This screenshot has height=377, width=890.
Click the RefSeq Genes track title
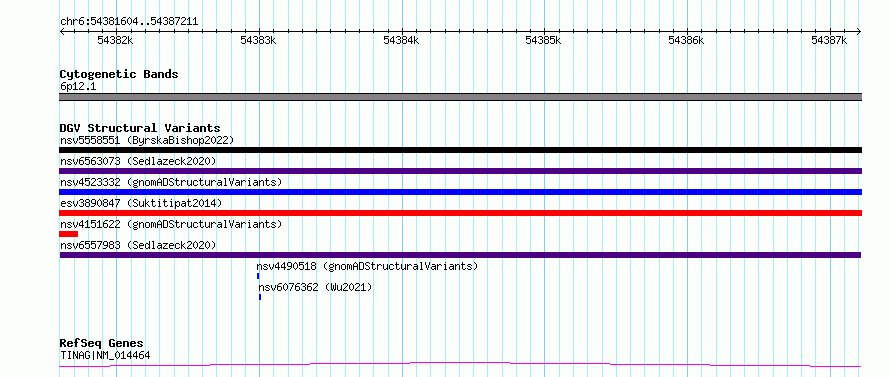[x=102, y=343]
